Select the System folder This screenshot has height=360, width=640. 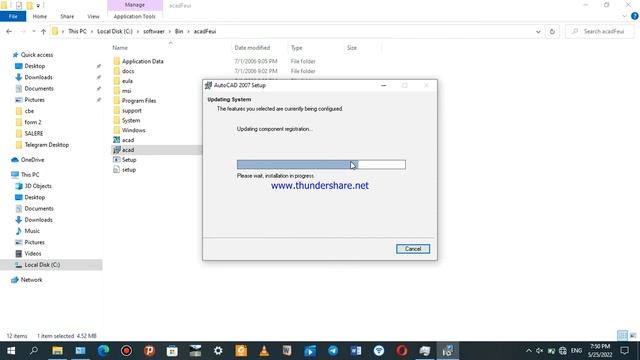tap(131, 120)
